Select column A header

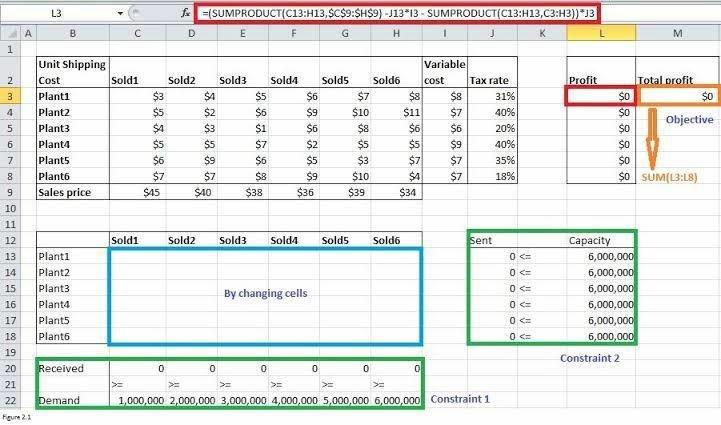29,34
